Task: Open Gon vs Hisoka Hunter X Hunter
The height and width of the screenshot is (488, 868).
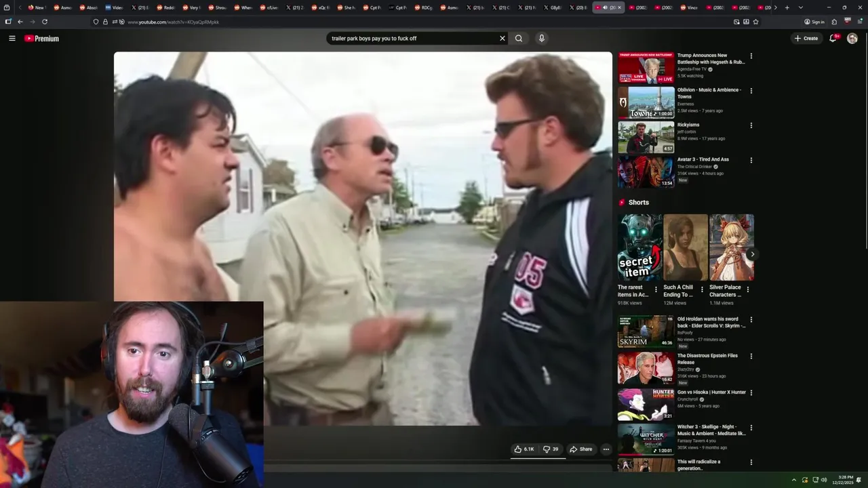Action: click(646, 405)
